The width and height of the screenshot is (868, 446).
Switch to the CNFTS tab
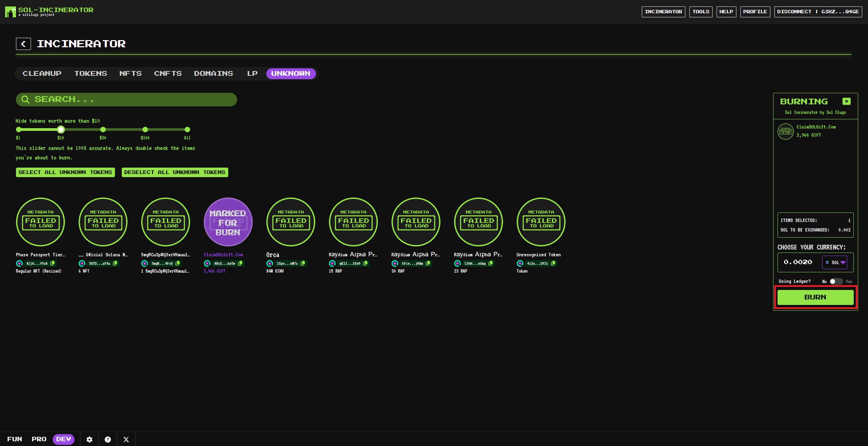(x=168, y=73)
